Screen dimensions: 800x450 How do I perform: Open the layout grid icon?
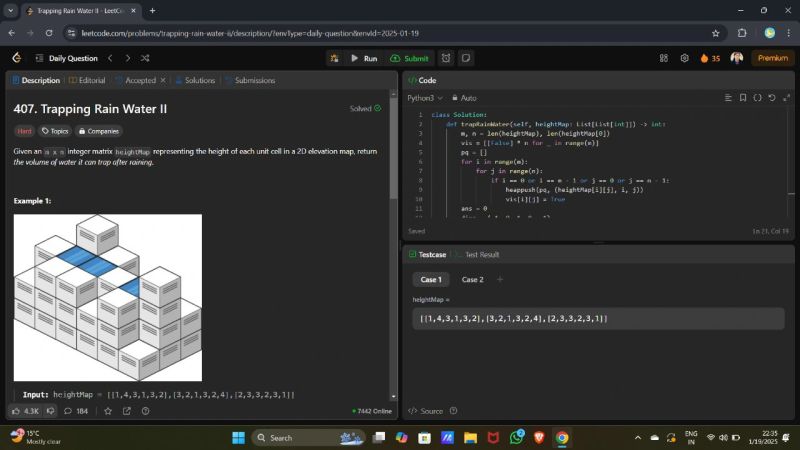pos(664,58)
